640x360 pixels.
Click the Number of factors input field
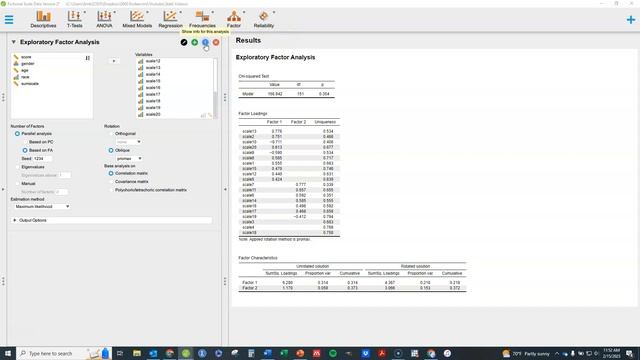click(61, 192)
